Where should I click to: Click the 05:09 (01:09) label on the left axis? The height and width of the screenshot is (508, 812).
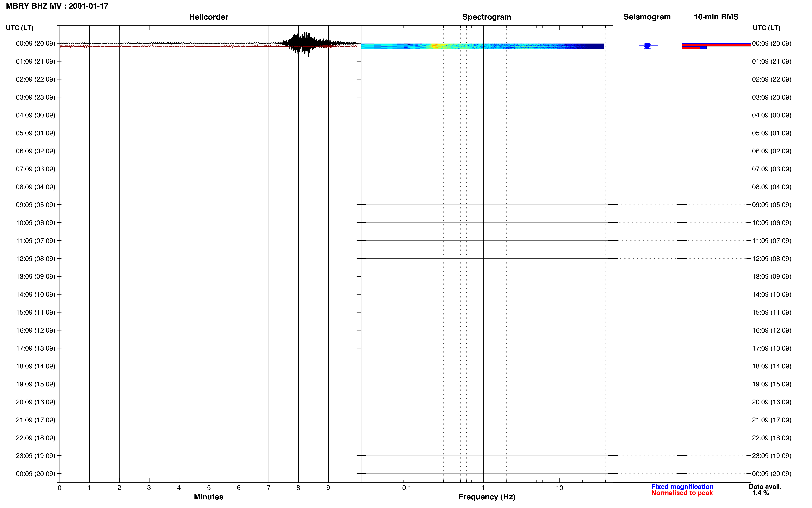(36, 133)
